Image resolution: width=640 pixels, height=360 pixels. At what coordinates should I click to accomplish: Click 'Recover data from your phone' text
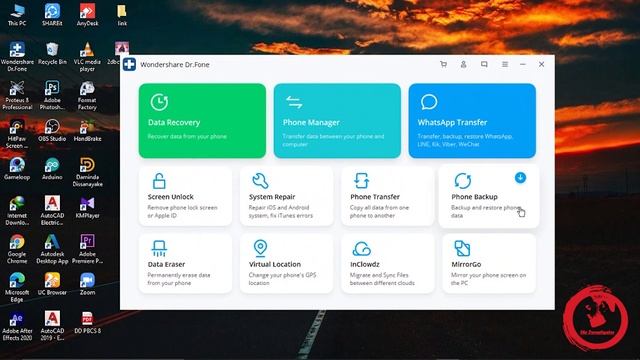pyautogui.click(x=187, y=136)
